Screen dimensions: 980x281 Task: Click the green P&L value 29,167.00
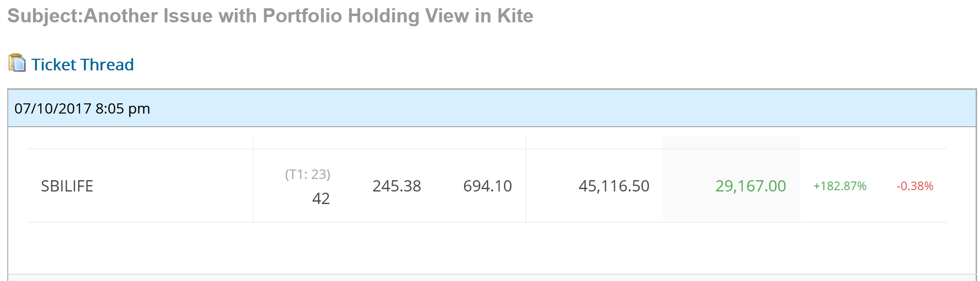tap(751, 186)
